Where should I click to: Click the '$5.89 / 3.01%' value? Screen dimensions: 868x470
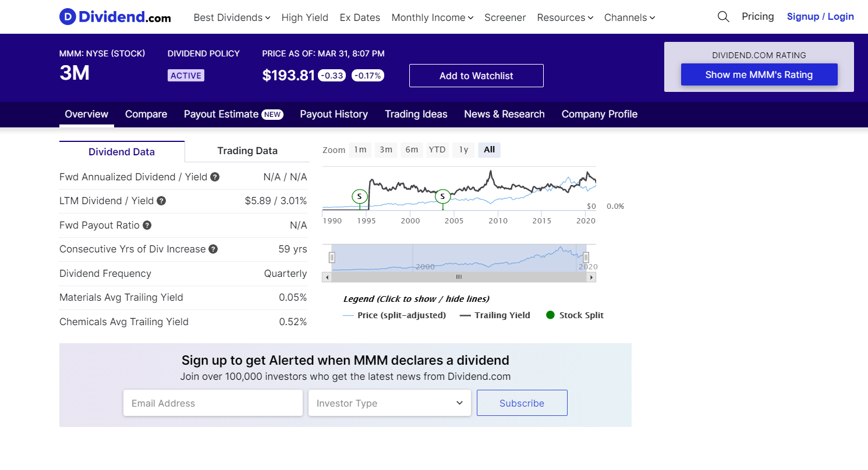click(276, 201)
